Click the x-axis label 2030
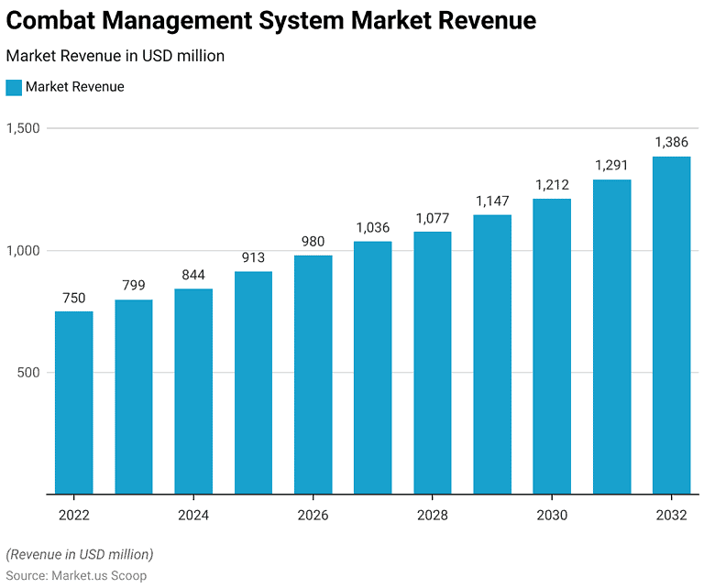Image resolution: width=704 pixels, height=588 pixels. 552,515
